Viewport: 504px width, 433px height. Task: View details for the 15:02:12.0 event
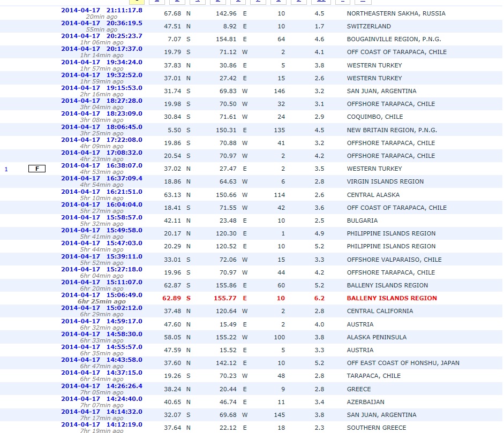coord(102,308)
